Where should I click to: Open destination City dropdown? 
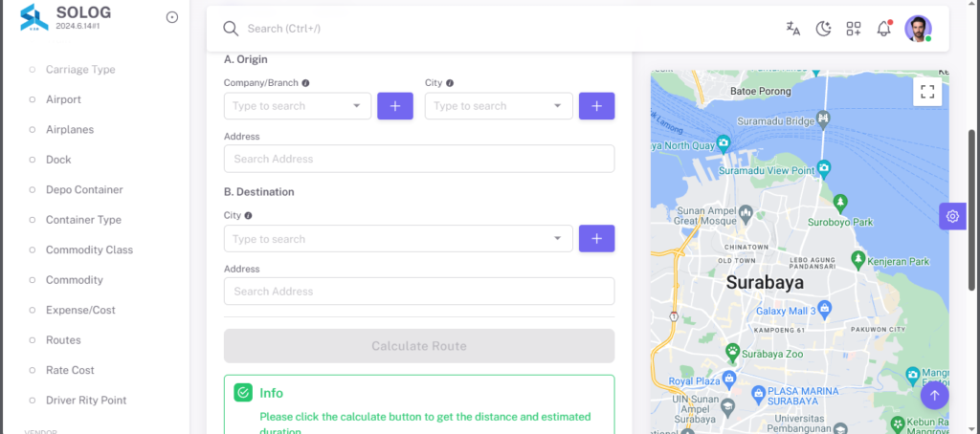coord(398,239)
